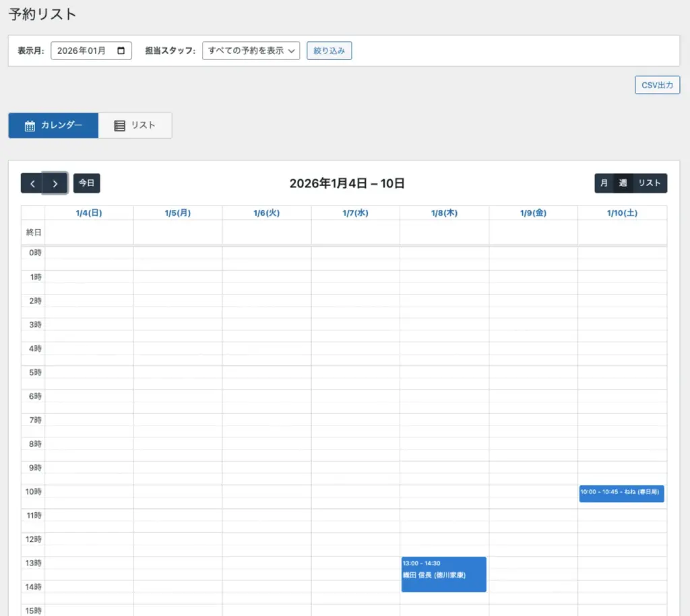Select the 月 month view toggle
The image size is (690, 616).
604,183
